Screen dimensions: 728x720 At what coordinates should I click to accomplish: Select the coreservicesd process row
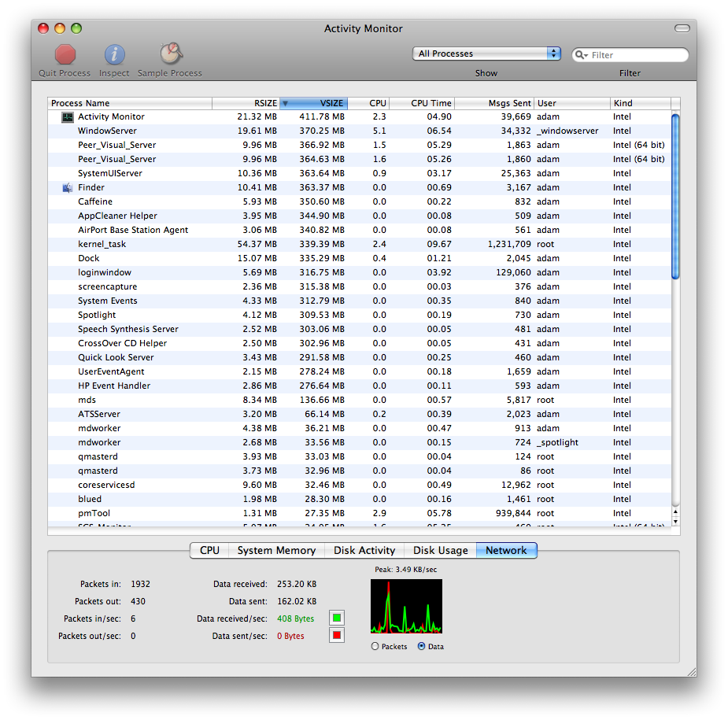coord(360,485)
